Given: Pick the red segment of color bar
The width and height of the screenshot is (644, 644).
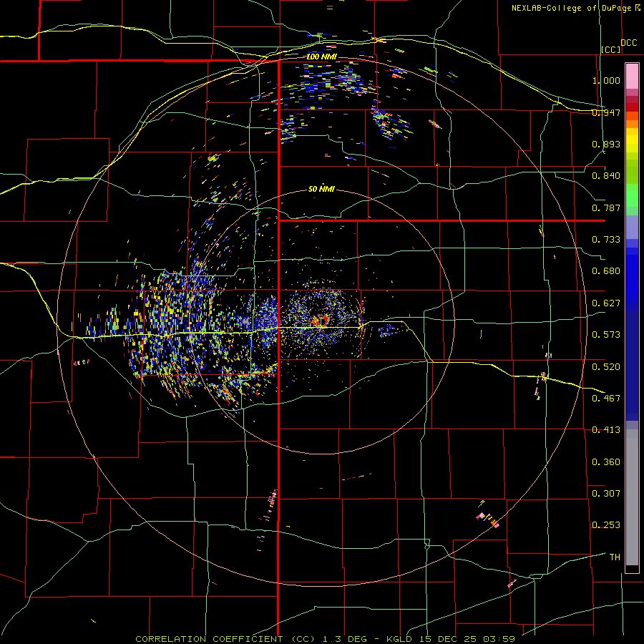Looking at the screenshot, I should pyautogui.click(x=632, y=107).
